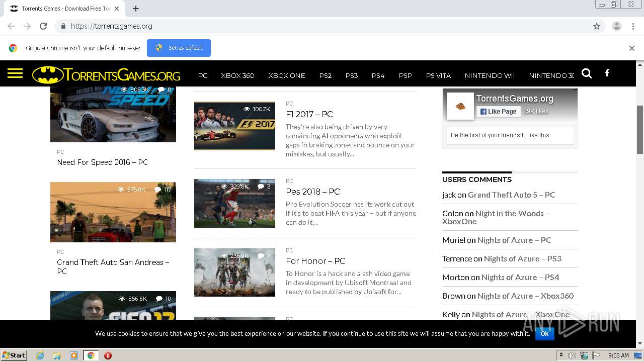Click the volume speaker tray icon
Screen dimensions: 644x362
pyautogui.click(x=572, y=355)
